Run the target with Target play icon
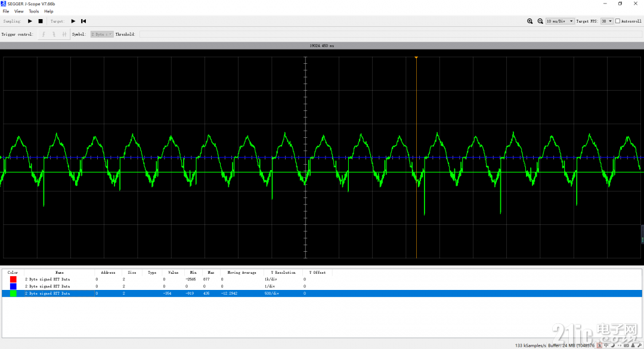 [x=73, y=21]
